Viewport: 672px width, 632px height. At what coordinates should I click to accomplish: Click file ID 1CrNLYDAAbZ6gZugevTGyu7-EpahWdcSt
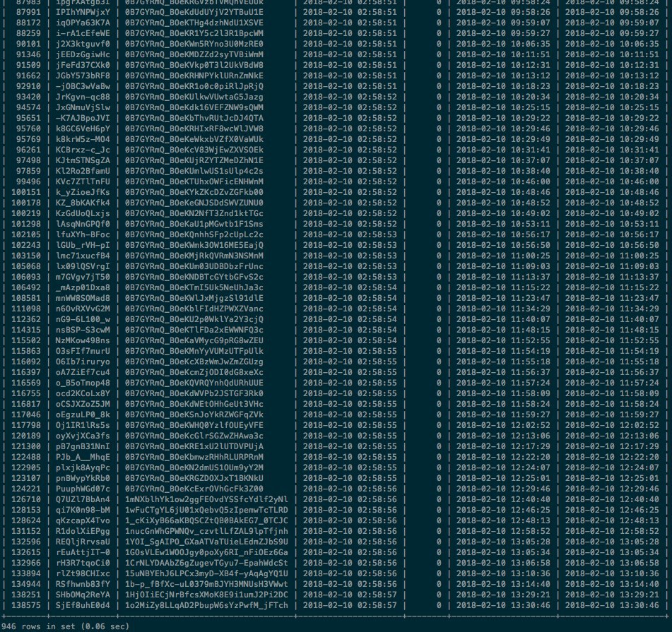(206, 563)
